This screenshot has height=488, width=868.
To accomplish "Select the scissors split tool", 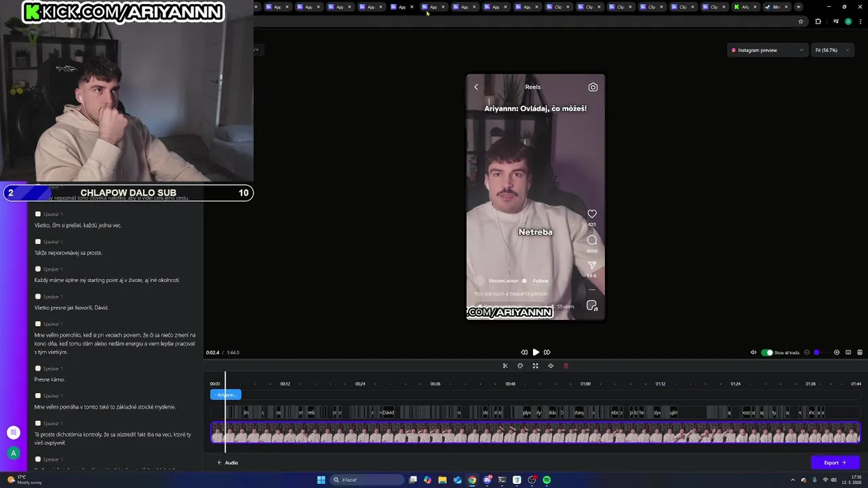I will [x=505, y=366].
